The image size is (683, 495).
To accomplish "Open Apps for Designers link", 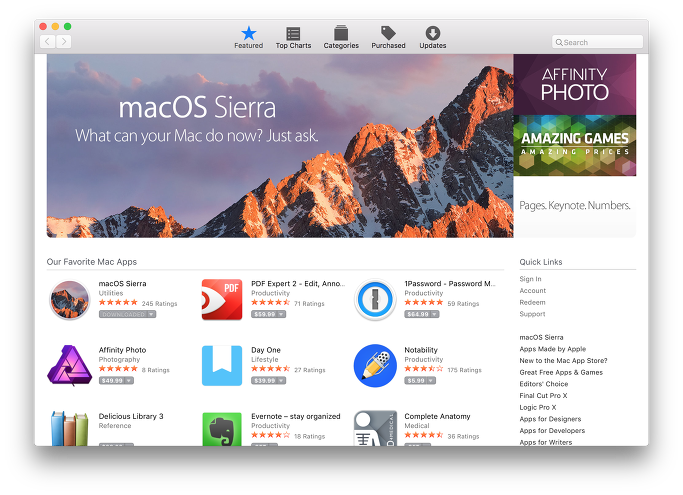I will click(x=550, y=419).
